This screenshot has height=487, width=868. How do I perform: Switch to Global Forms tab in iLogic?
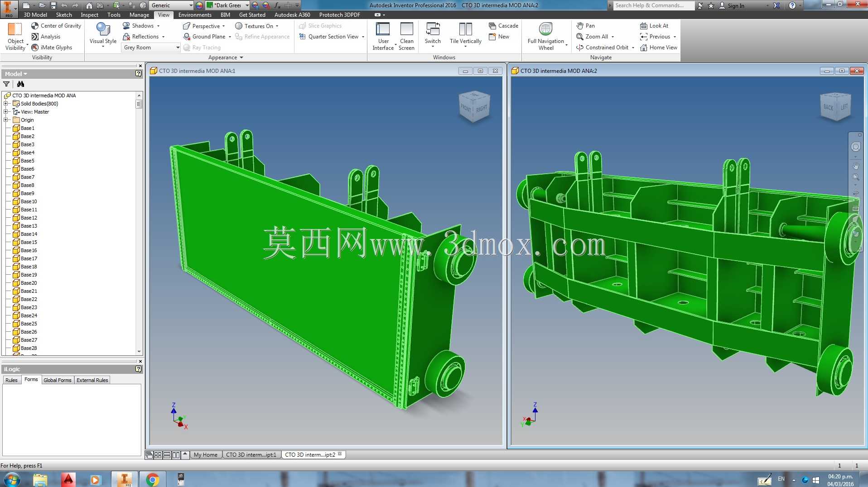(x=58, y=380)
